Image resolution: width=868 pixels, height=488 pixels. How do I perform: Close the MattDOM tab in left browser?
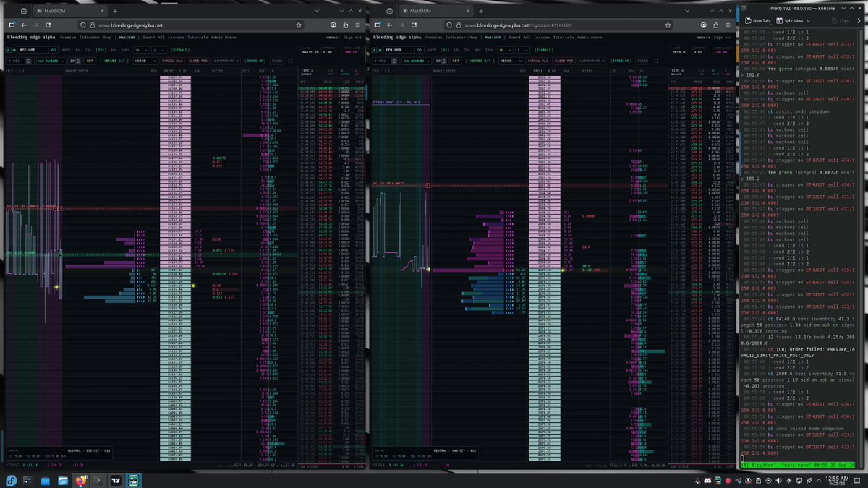[x=102, y=11]
